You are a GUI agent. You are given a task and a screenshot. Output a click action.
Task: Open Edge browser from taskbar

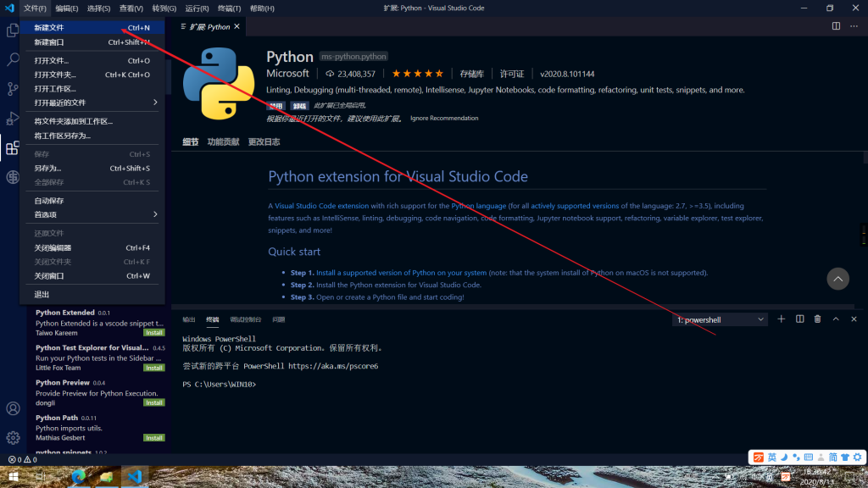point(78,476)
